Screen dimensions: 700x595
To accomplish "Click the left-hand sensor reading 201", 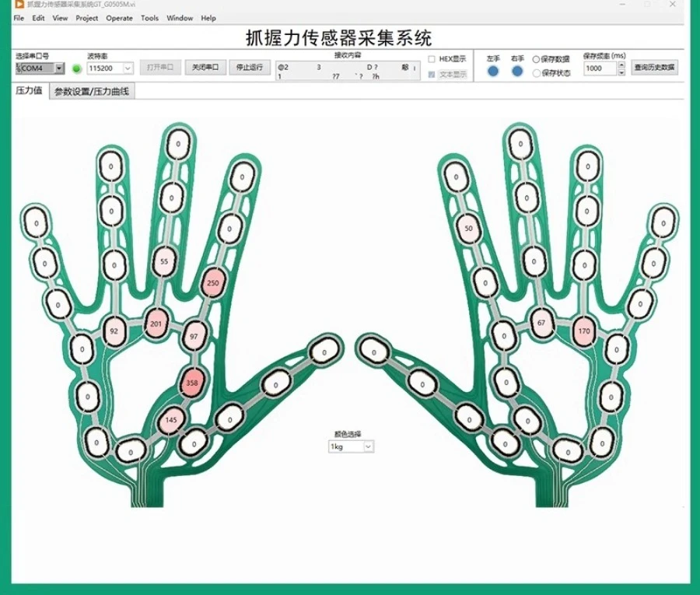I will pos(156,324).
